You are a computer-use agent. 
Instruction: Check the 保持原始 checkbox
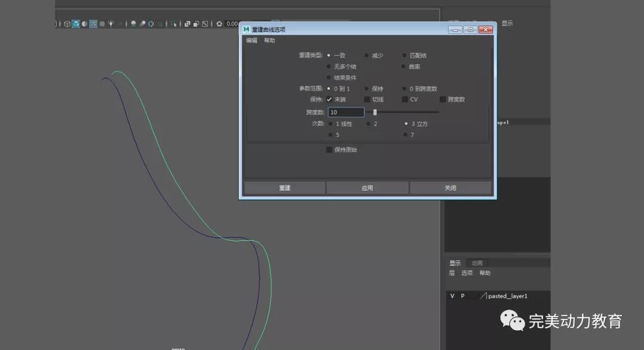[x=329, y=150]
